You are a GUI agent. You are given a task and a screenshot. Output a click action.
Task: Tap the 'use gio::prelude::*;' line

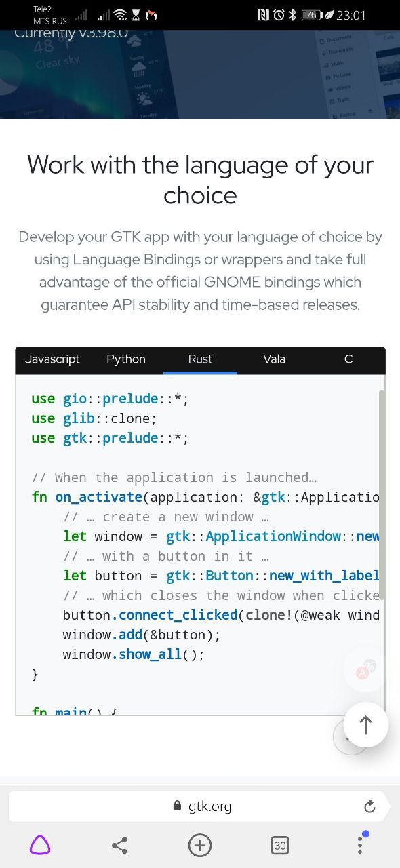[110, 399]
